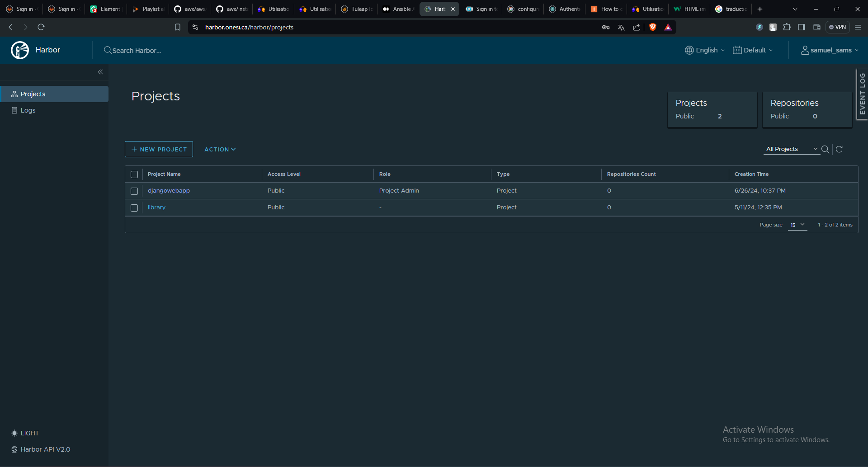Expand the ACTION dropdown

coord(220,149)
